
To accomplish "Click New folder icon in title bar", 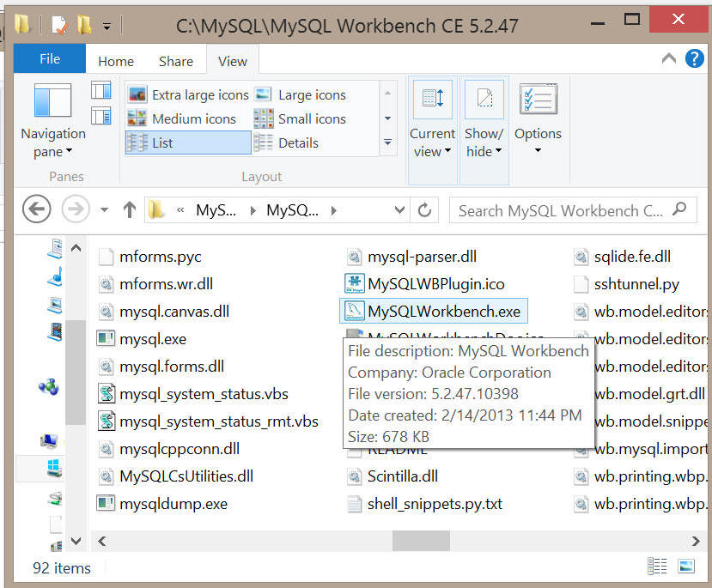I will click(84, 25).
